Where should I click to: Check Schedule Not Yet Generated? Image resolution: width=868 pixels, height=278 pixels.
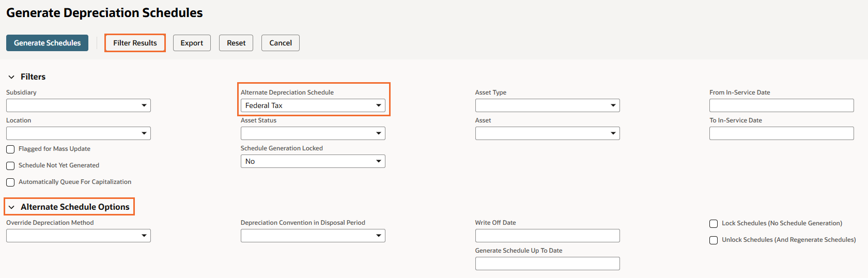point(10,166)
